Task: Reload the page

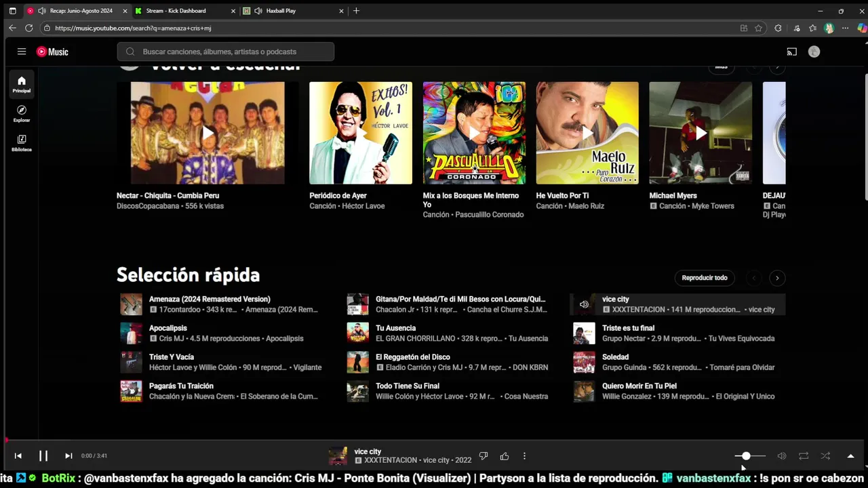Action: pos(28,28)
